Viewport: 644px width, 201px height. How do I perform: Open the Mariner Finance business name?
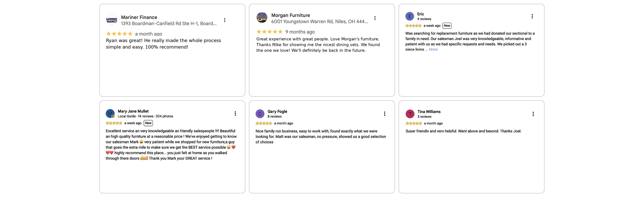coord(139,17)
